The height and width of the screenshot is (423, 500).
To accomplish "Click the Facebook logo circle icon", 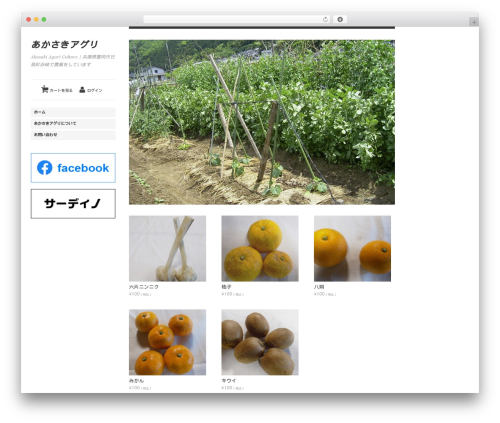I will click(x=45, y=168).
